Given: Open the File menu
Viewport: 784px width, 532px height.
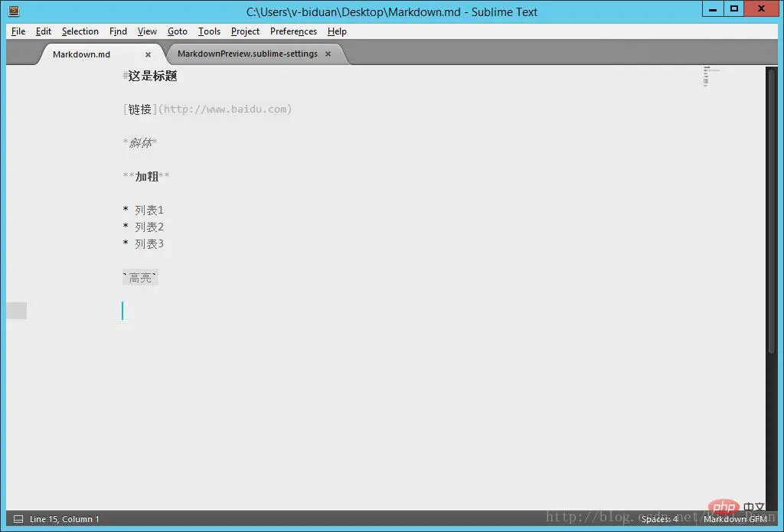Looking at the screenshot, I should coord(18,31).
